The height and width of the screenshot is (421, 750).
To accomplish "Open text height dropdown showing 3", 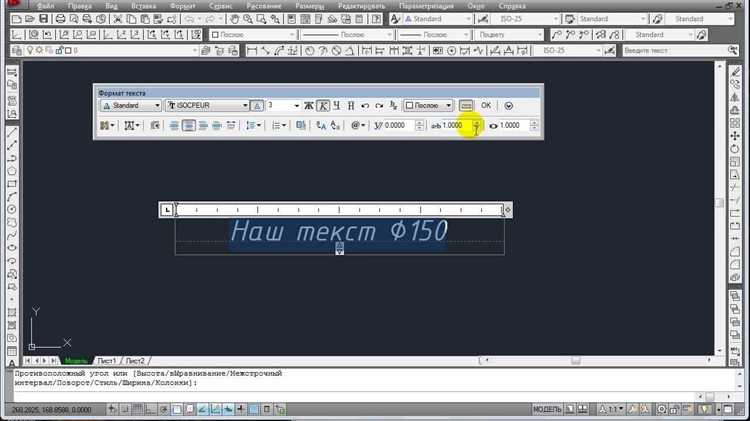I will point(283,106).
